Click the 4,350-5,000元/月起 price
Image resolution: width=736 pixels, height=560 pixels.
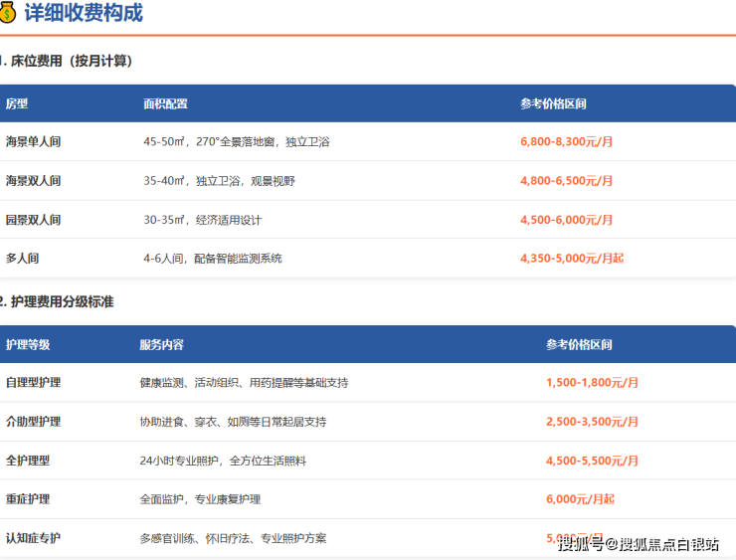pyautogui.click(x=571, y=258)
